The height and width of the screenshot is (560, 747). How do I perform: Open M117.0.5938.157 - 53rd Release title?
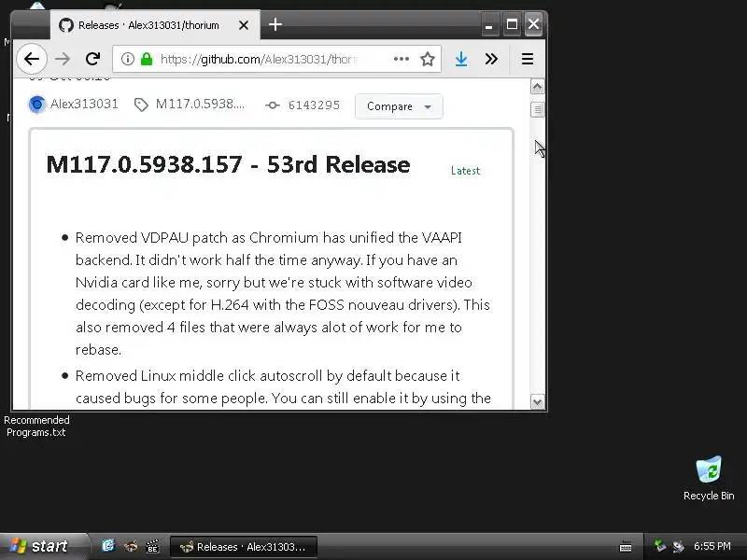[228, 164]
